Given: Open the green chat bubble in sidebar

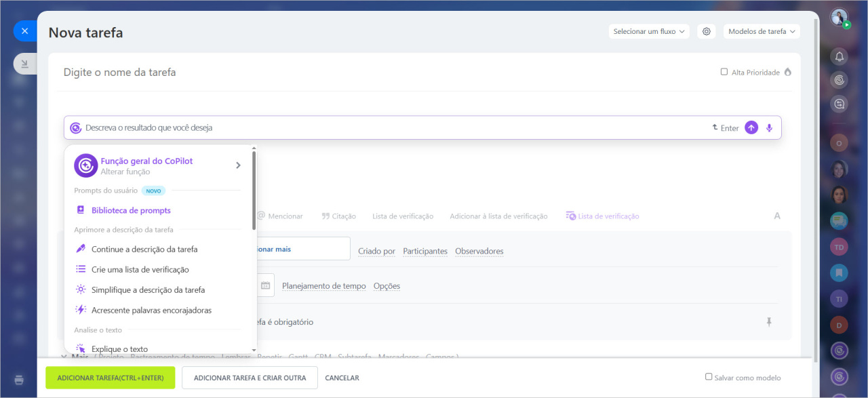Looking at the screenshot, I should click(x=840, y=221).
